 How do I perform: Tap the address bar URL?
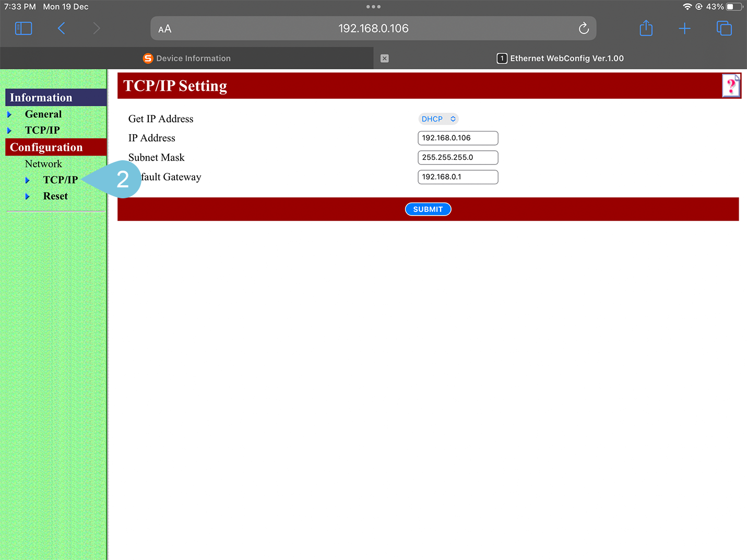click(x=373, y=29)
